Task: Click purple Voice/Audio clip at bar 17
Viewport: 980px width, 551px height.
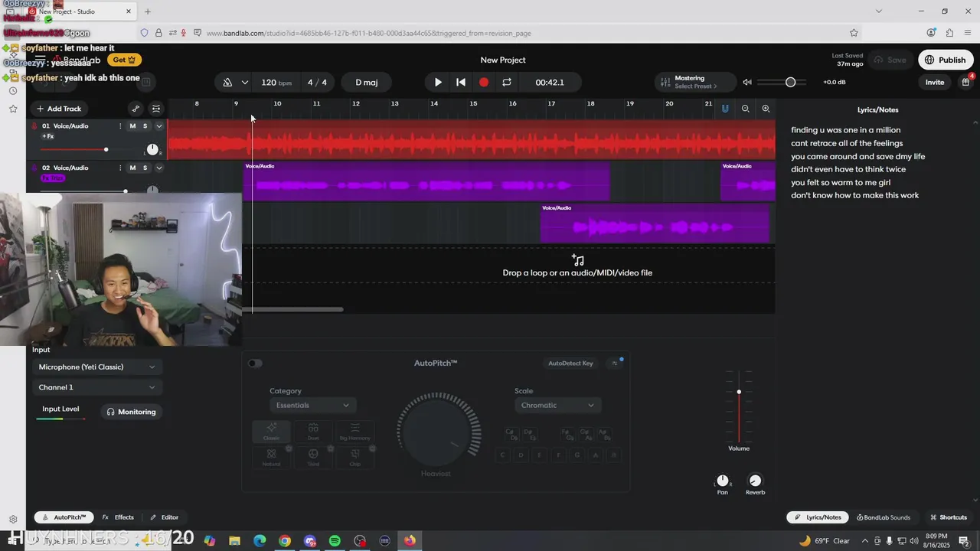Action: [x=654, y=223]
